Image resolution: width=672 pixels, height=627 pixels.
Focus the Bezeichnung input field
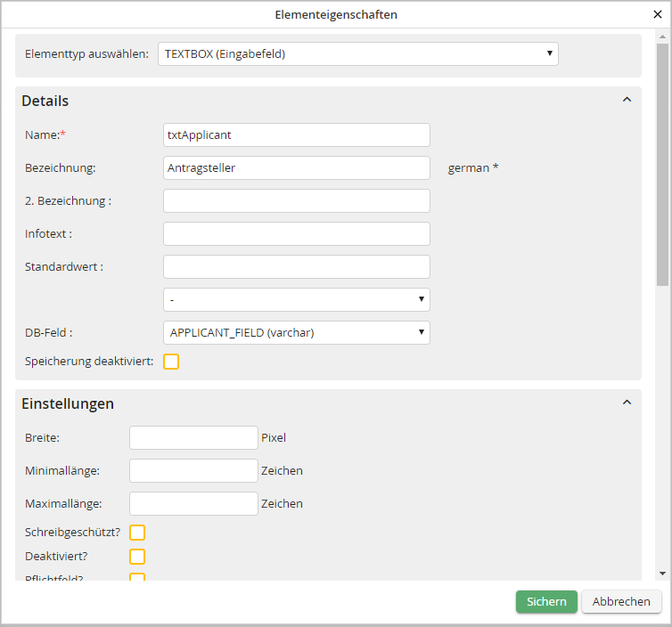click(296, 167)
